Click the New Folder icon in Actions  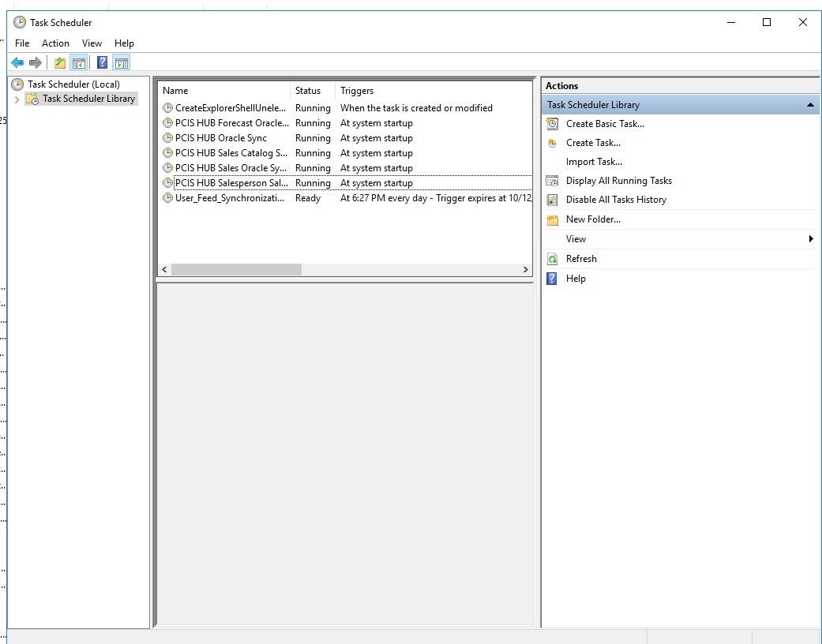click(553, 219)
